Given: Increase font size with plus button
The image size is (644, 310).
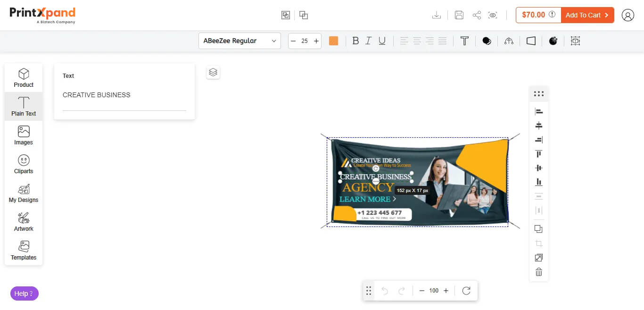Looking at the screenshot, I should coord(316,41).
